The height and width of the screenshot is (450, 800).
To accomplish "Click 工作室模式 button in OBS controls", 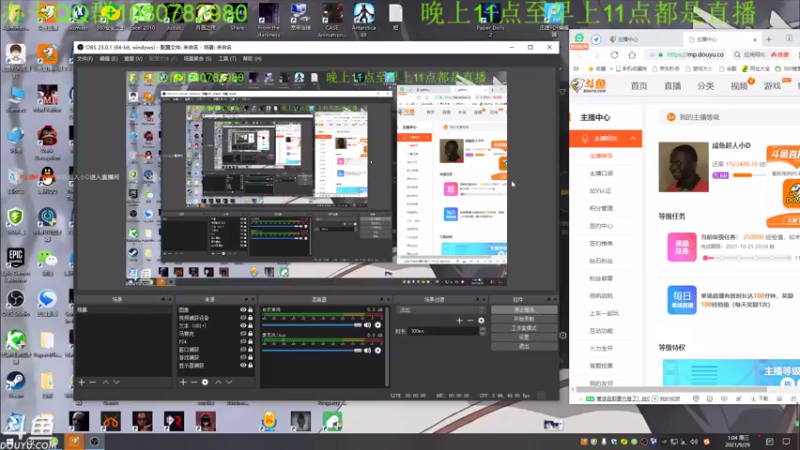I will [x=524, y=328].
